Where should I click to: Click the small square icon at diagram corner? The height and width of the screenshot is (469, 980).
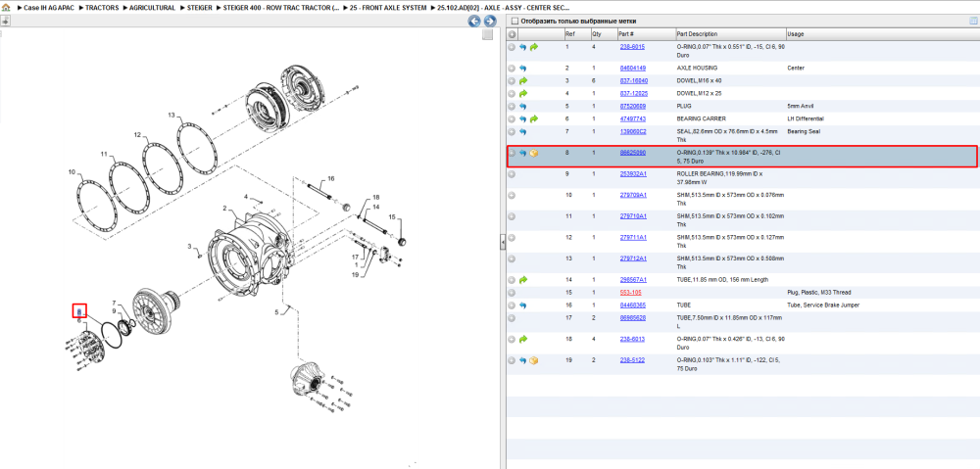tap(488, 35)
